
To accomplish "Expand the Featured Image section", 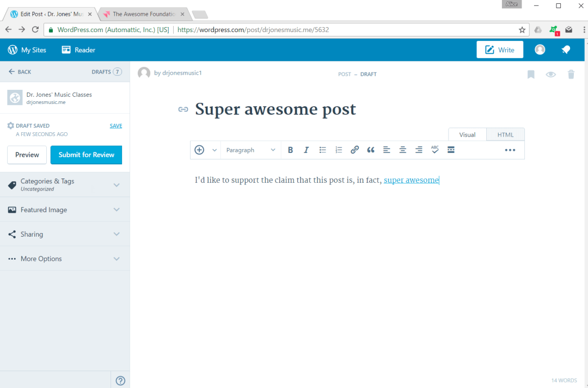I will [x=65, y=210].
